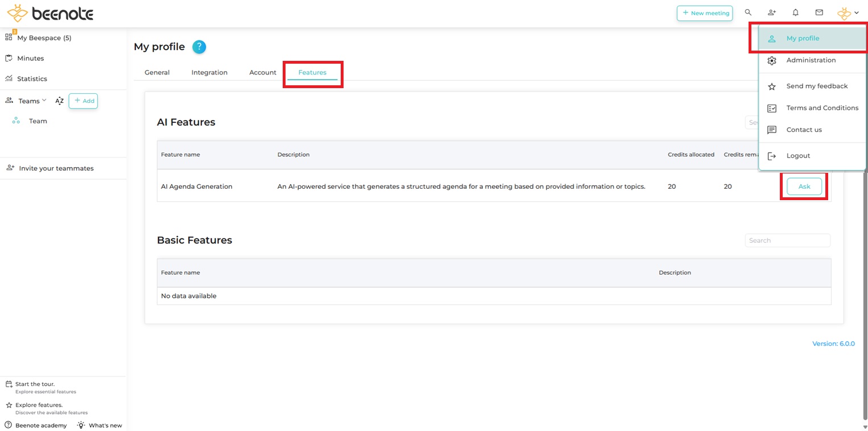Switch to the Account tab
Screen dimensions: 868x431
(x=263, y=73)
